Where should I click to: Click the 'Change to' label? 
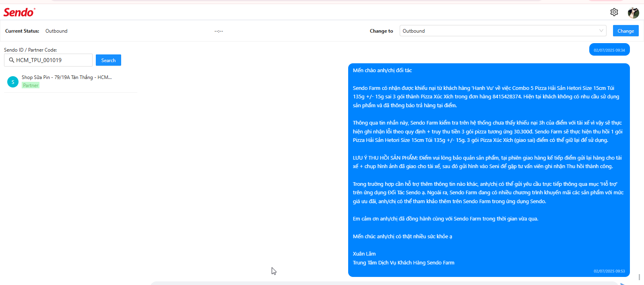(382, 31)
